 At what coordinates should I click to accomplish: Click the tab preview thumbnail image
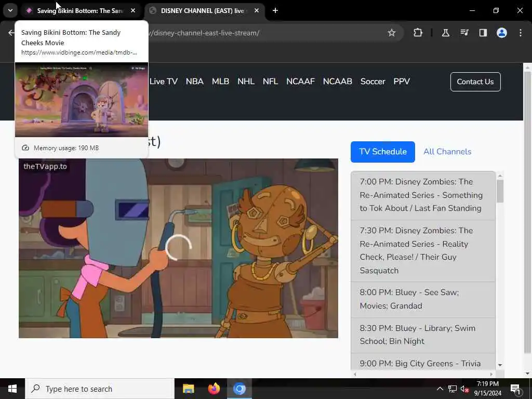click(82, 100)
